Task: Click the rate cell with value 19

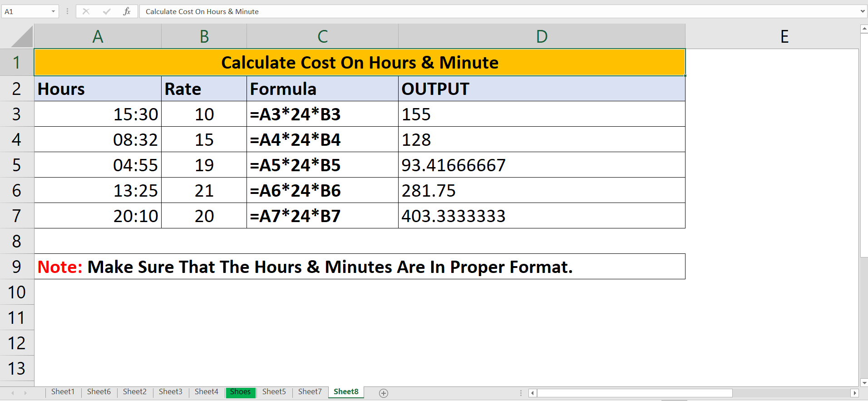Action: 204,165
